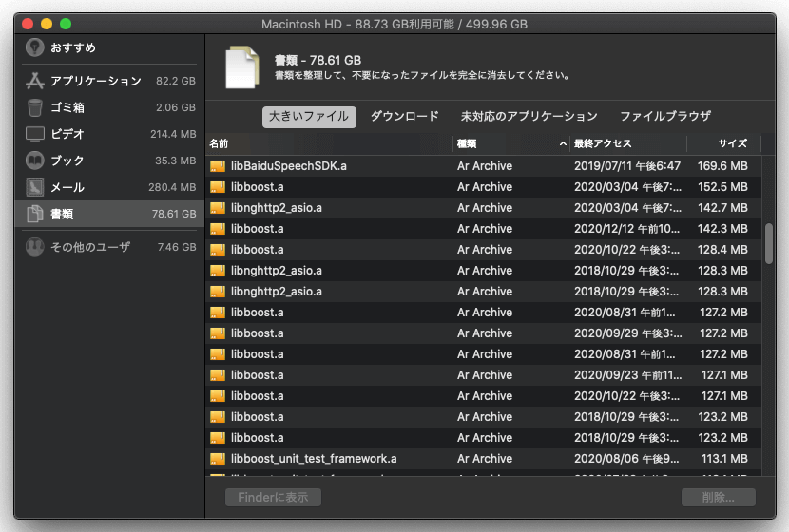Open the 未対応のアプリケーション tab
Viewport: 789px width, 532px height.
tap(529, 116)
